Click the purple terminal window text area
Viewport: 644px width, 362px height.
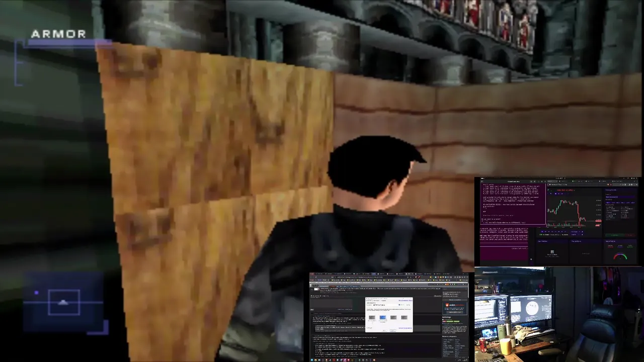(x=513, y=204)
